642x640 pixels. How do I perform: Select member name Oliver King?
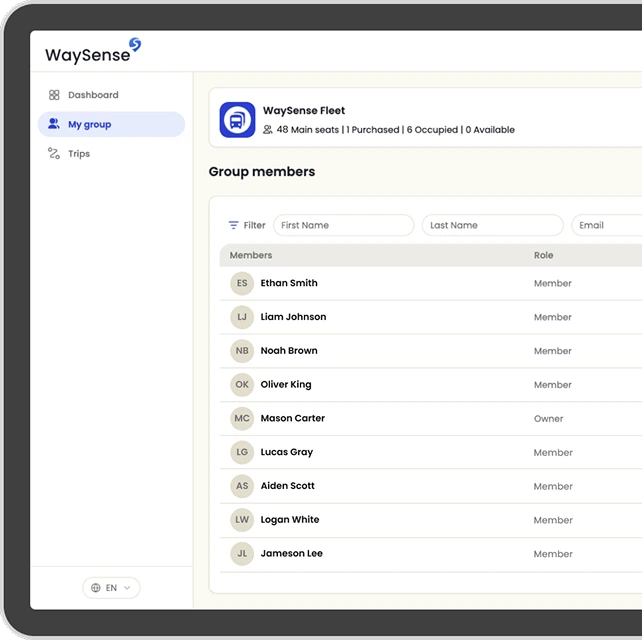pos(286,384)
